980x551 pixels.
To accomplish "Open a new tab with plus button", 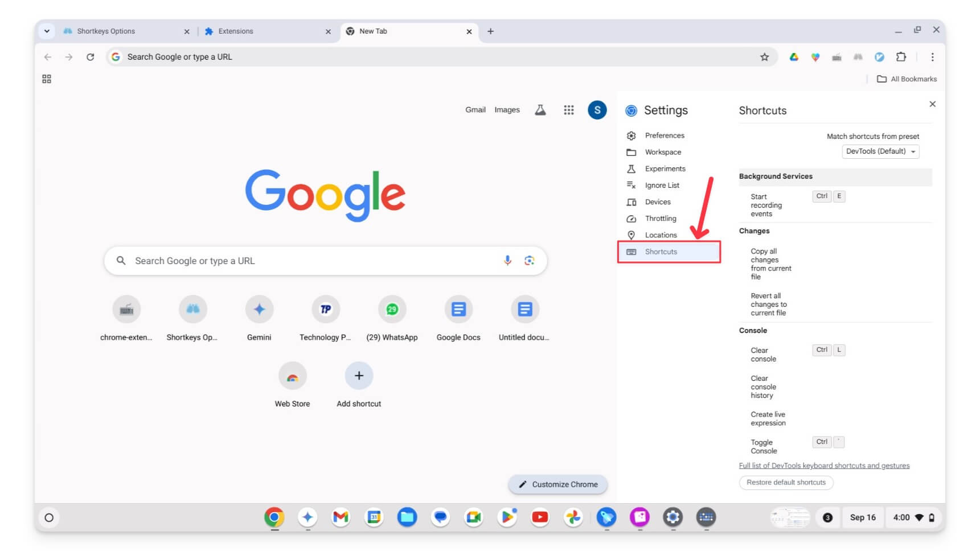I will click(x=490, y=31).
